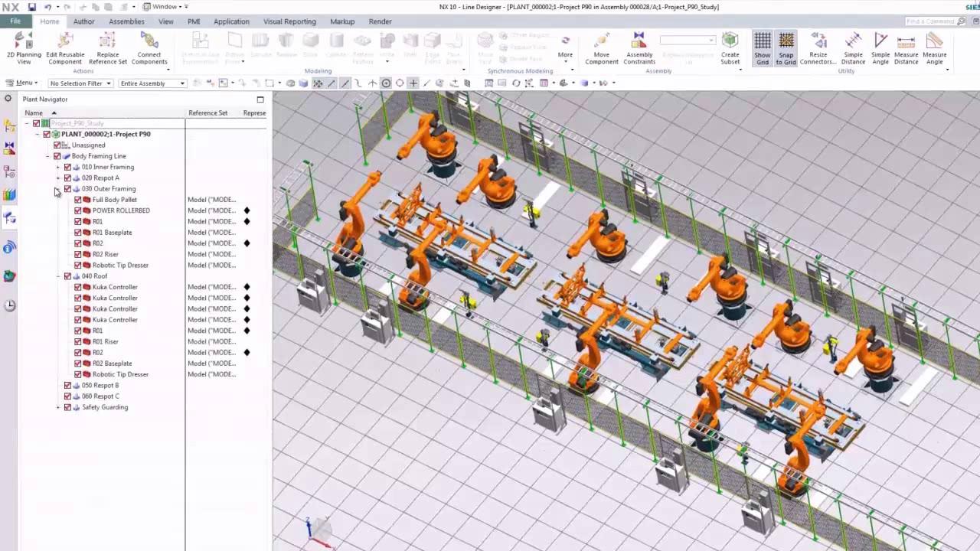Open the Menu button below the ribbon

click(21, 83)
